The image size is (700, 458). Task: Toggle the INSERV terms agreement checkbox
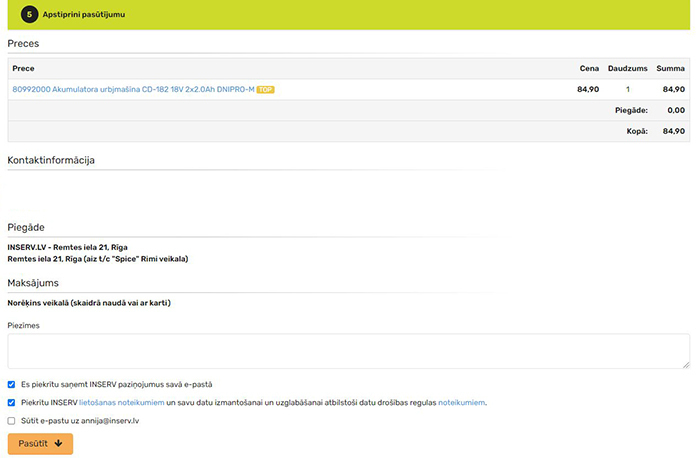click(x=12, y=403)
